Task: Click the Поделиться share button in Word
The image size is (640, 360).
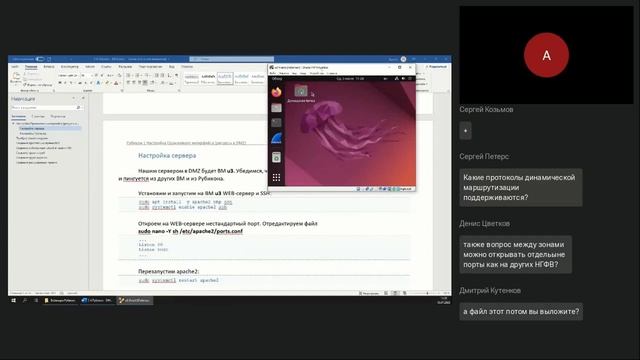Action: (436, 67)
